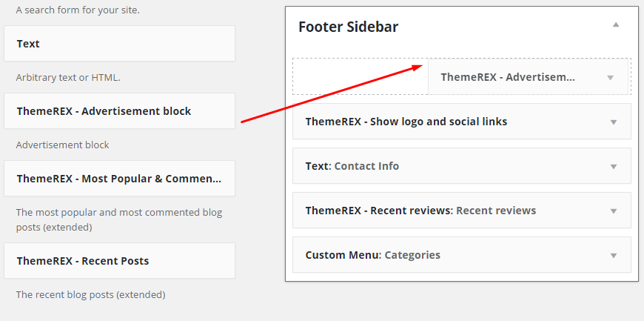Click ThemeREX - Show logo and social links title
The width and height of the screenshot is (644, 321).
point(406,122)
